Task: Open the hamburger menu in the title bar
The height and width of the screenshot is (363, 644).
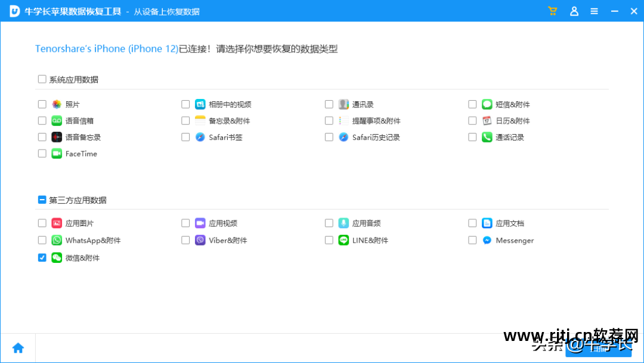Action: point(594,11)
